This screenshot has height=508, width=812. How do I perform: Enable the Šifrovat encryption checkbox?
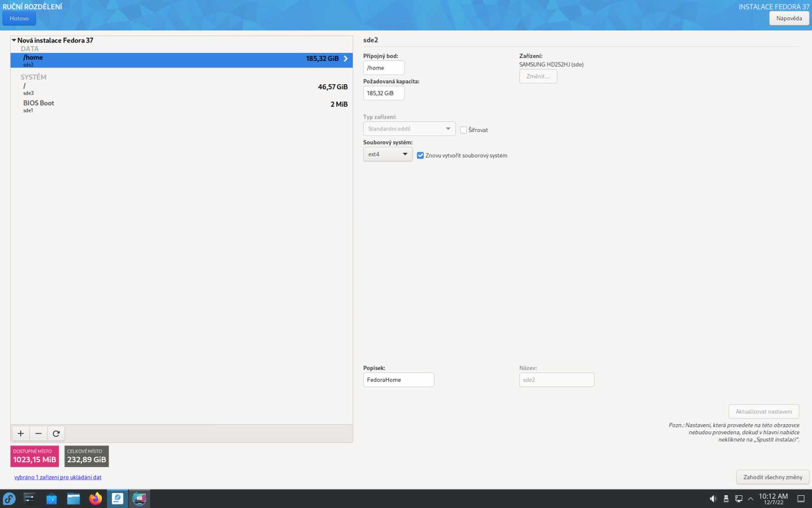coord(463,130)
